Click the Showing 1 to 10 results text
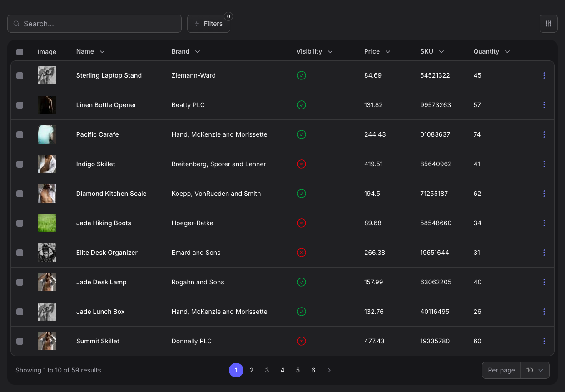The height and width of the screenshot is (392, 565). [58, 370]
